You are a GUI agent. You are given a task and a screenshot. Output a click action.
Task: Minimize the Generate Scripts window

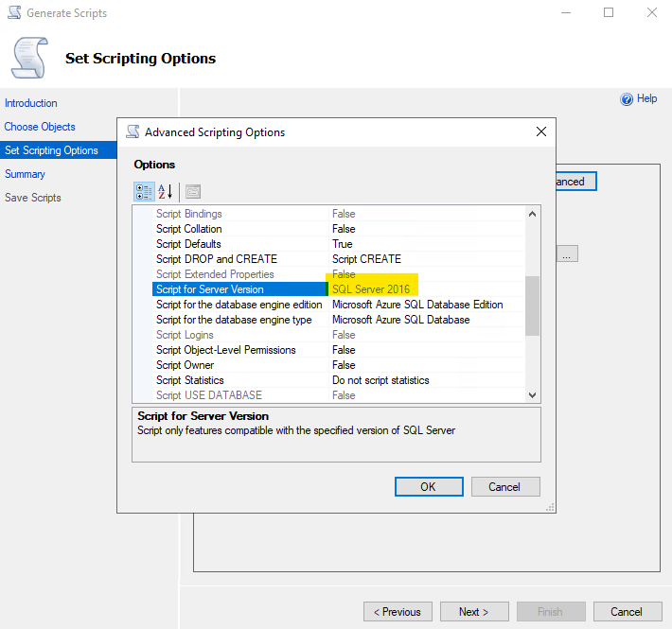(566, 12)
